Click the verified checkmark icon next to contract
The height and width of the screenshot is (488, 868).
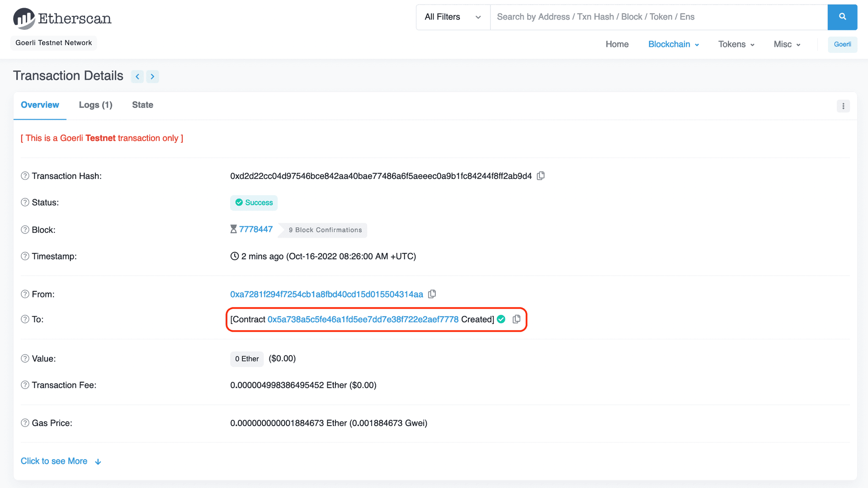pos(502,319)
